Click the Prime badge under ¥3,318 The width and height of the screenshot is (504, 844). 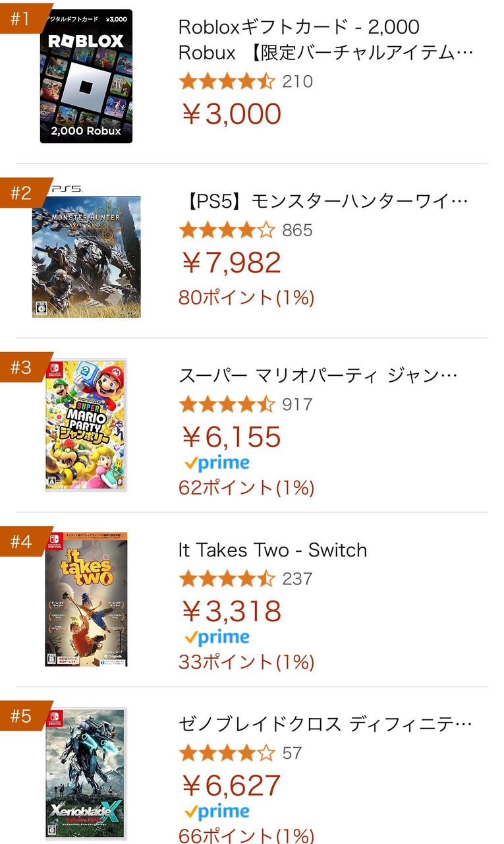[x=217, y=638]
